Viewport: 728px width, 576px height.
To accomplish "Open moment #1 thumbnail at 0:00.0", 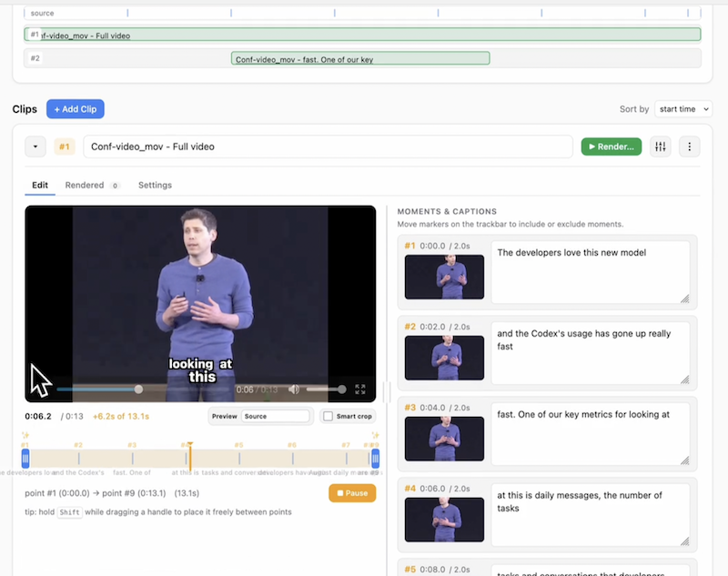I will 444,277.
